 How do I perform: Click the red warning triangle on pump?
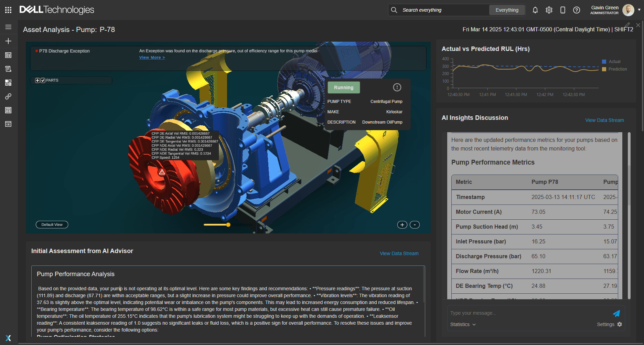point(162,172)
